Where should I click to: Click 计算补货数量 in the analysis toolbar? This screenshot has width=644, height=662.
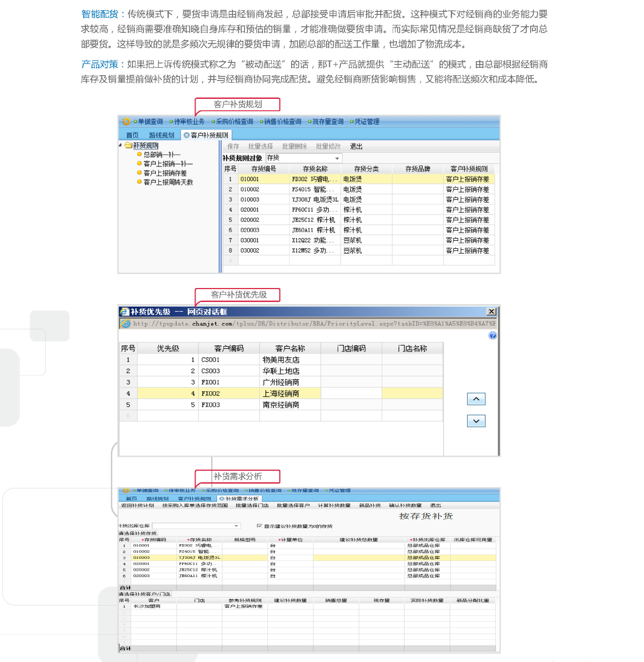334,506
